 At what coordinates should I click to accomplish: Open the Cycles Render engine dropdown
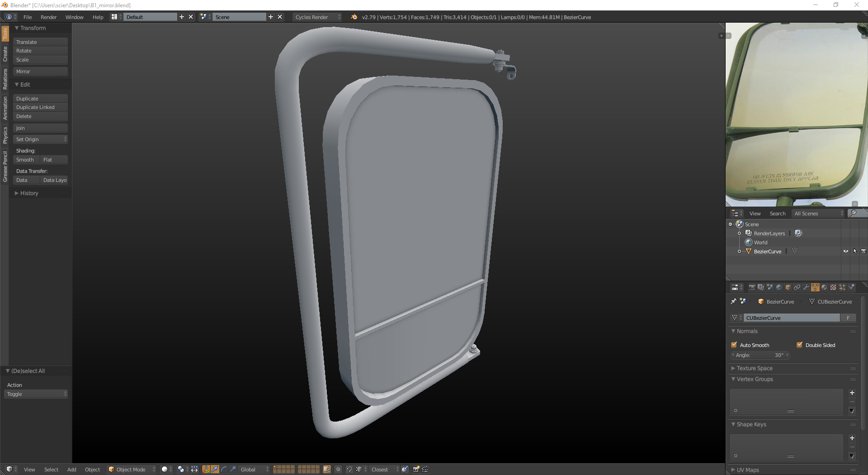coord(317,17)
